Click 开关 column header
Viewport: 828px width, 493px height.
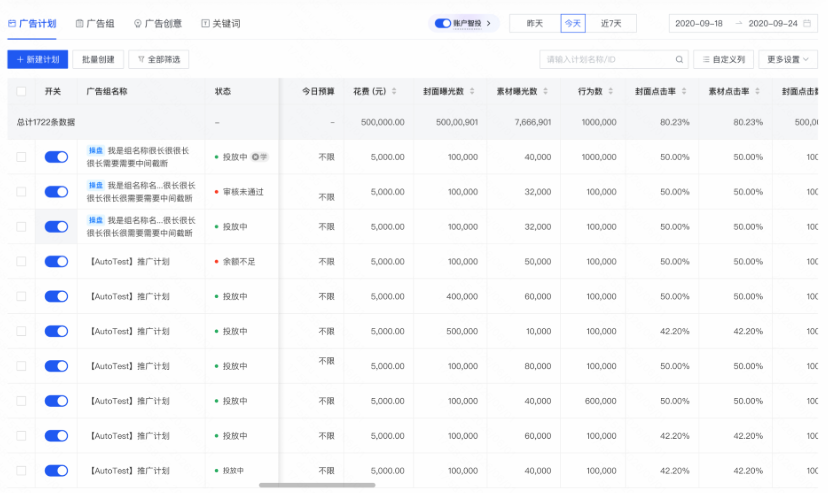(53, 91)
